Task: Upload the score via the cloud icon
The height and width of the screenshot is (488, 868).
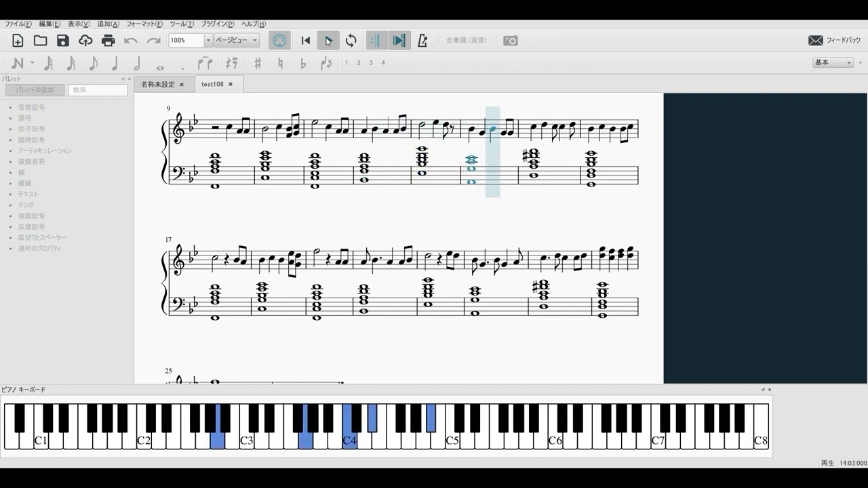Action: (x=85, y=41)
